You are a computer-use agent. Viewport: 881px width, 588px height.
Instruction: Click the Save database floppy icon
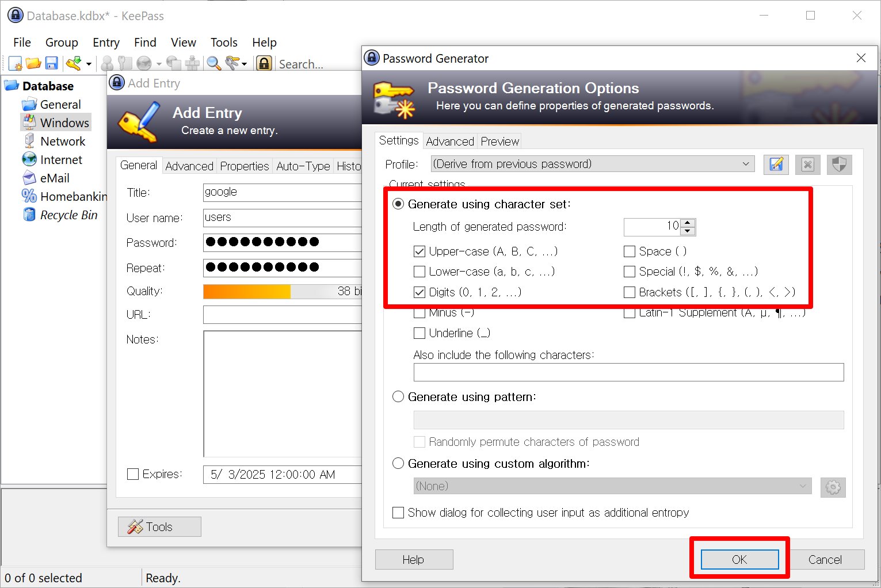[52, 63]
